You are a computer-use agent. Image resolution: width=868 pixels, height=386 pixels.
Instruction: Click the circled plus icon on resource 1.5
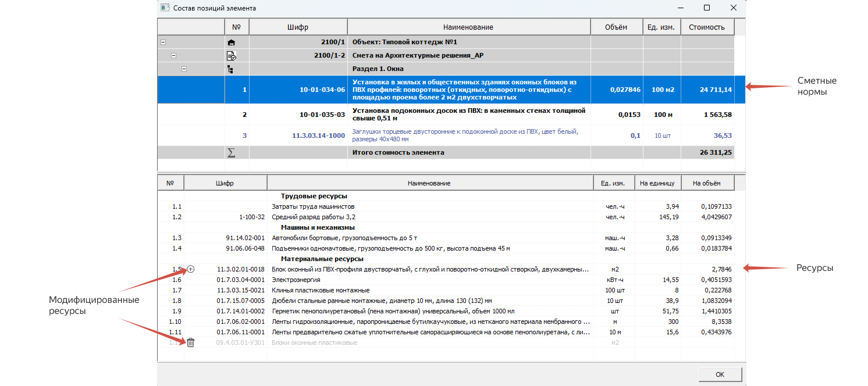tap(191, 269)
